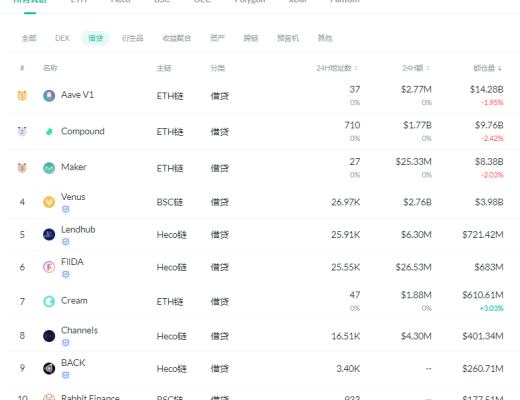This screenshot has height=400, width=520.
Task: Select the DEX category filter
Action: coord(62,38)
